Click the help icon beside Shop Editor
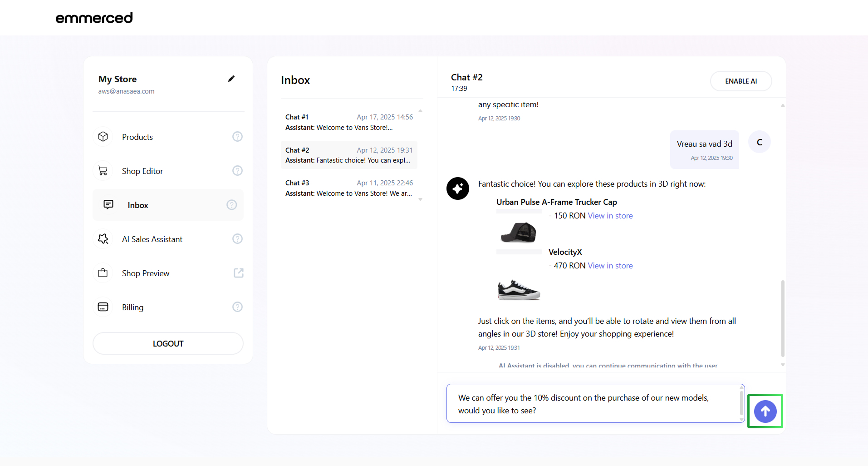The width and height of the screenshot is (868, 466). click(237, 171)
